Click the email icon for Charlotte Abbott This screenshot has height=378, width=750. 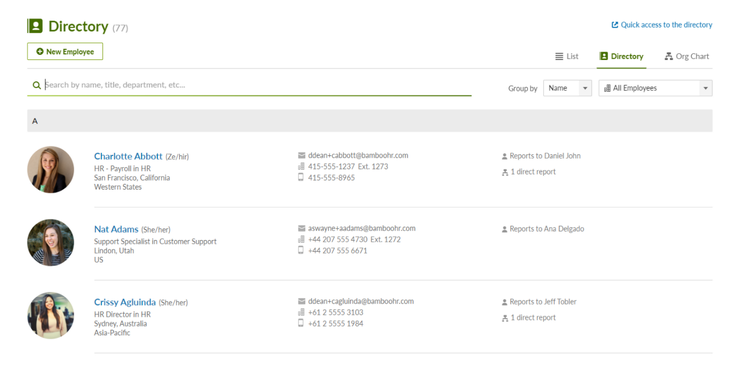pyautogui.click(x=301, y=156)
